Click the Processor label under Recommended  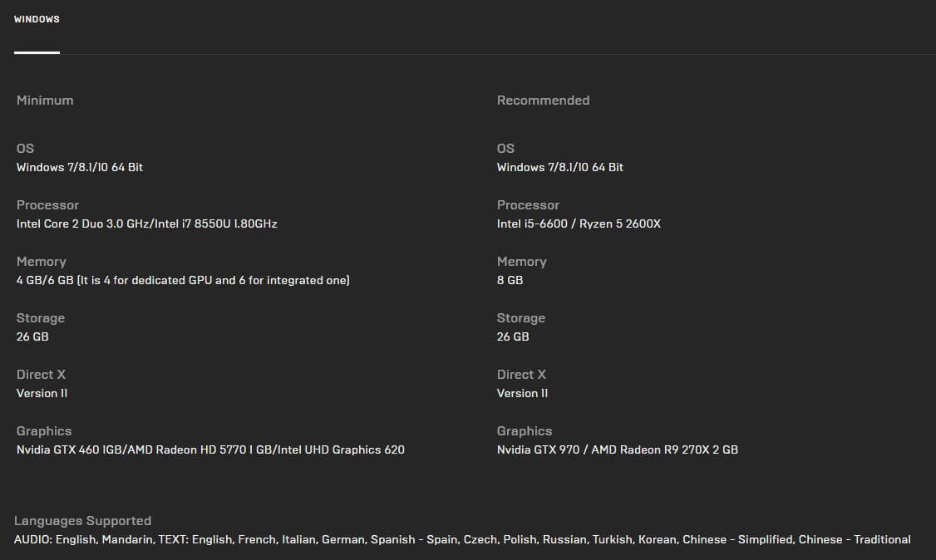pyautogui.click(x=528, y=205)
